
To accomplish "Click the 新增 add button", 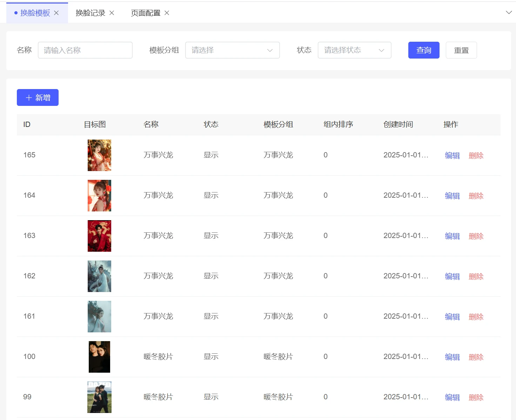I will pos(38,97).
